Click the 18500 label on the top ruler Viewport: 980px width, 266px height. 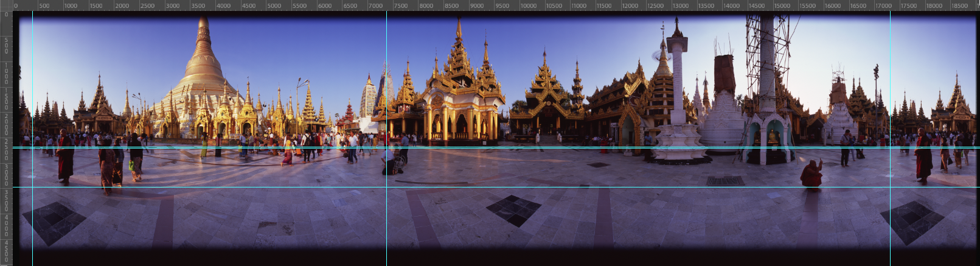[x=960, y=5]
